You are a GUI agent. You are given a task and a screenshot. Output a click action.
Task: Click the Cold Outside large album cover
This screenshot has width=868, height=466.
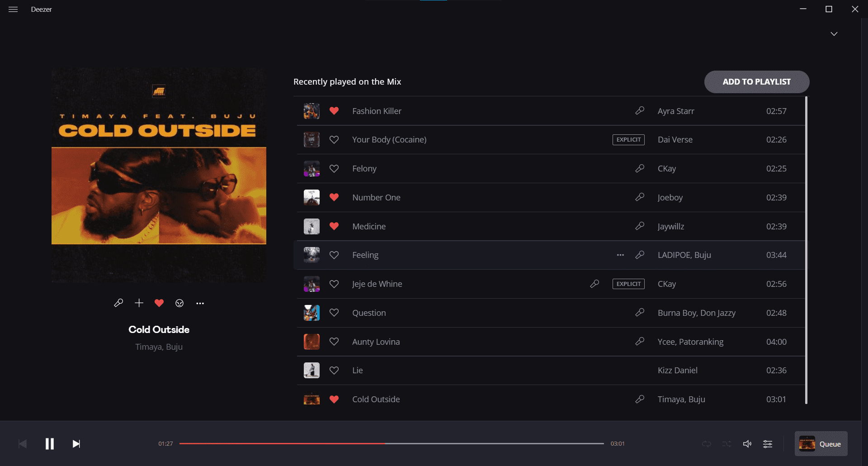[159, 176]
